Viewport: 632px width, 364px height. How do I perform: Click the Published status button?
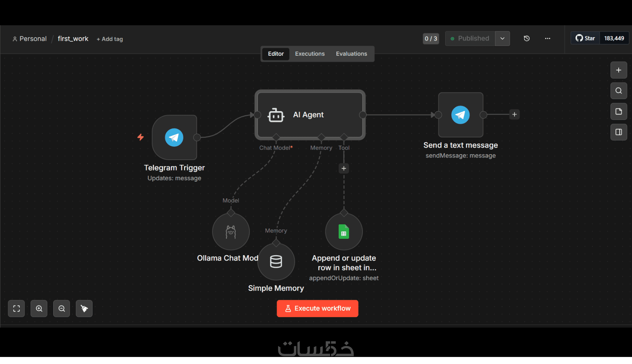[x=470, y=38]
